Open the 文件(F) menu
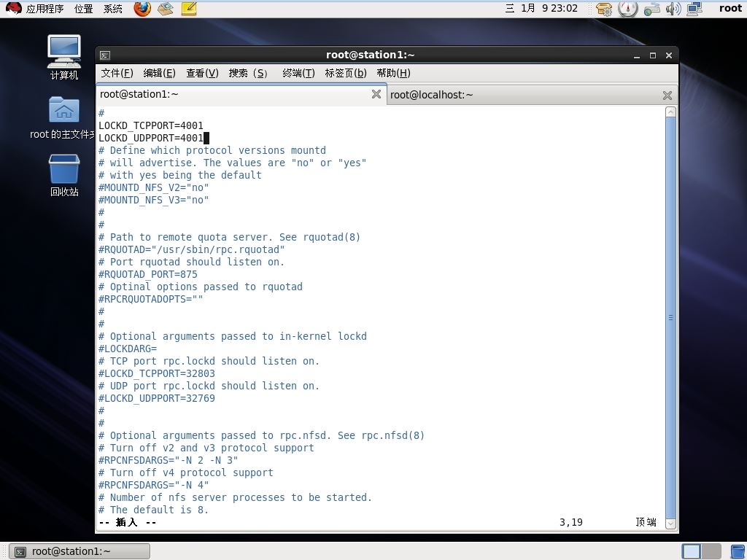Viewport: 747px width, 560px height. tap(117, 73)
